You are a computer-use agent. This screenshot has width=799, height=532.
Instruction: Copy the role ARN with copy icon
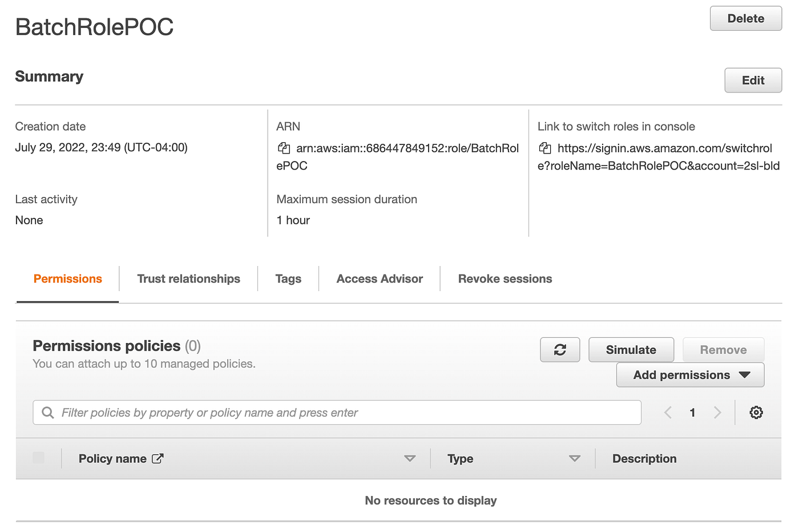pos(284,148)
